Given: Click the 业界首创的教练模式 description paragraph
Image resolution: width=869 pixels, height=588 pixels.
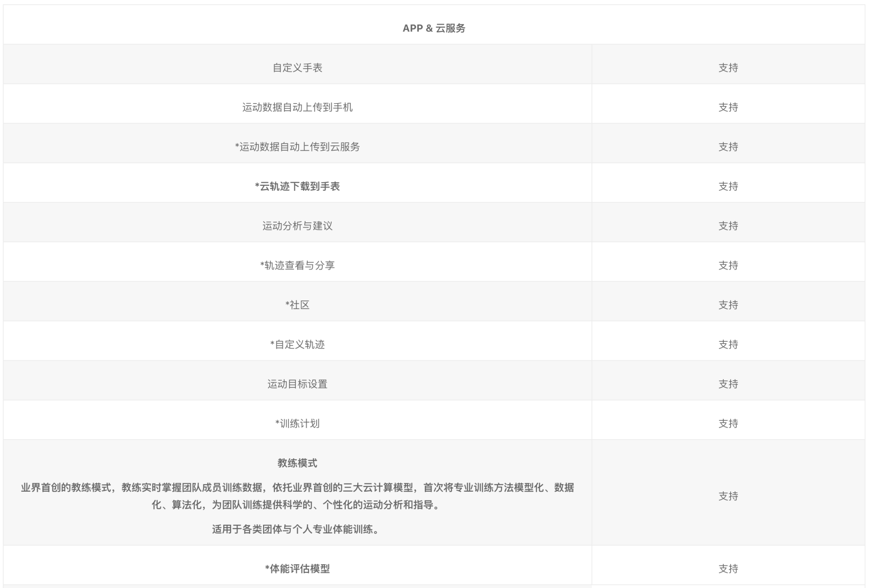Looking at the screenshot, I should point(297,496).
